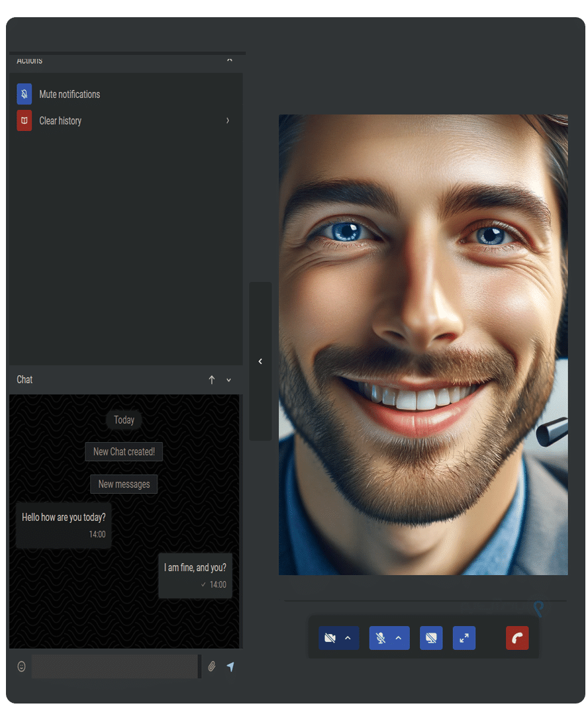This screenshot has height=728, width=588.
Task: Collapse the Actions section chevron
Action: [x=229, y=60]
